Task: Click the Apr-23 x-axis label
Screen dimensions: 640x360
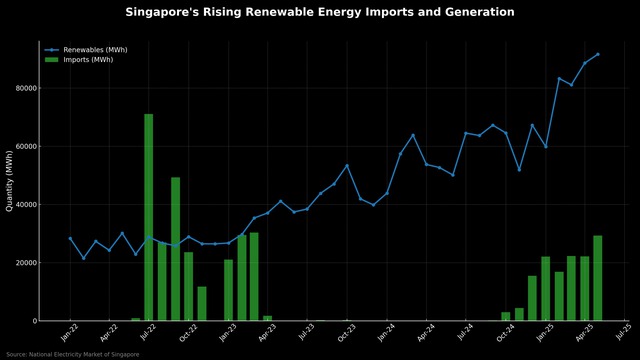Action: point(267,332)
